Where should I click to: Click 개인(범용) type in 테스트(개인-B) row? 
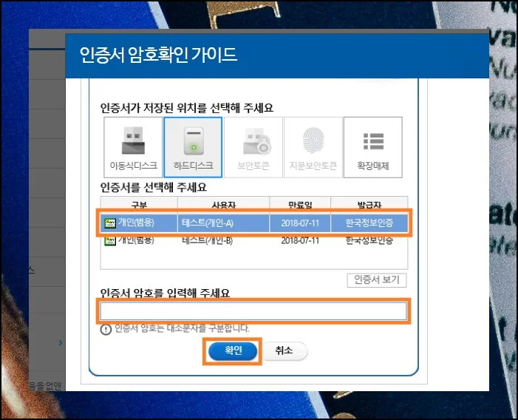136,240
